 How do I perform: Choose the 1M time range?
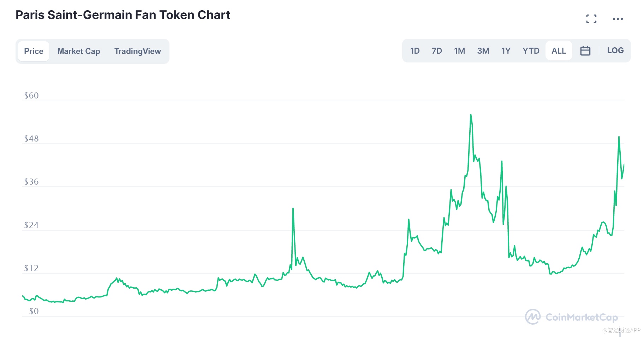459,51
